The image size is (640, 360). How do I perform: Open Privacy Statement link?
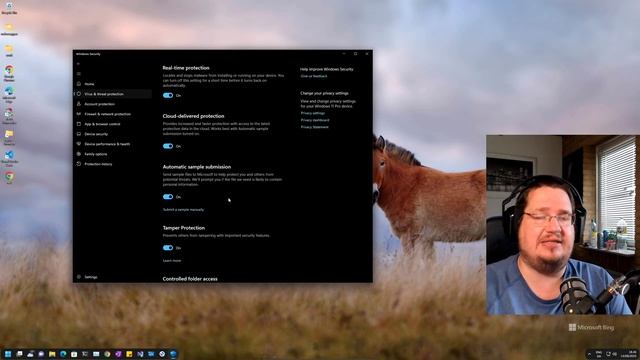(x=315, y=127)
